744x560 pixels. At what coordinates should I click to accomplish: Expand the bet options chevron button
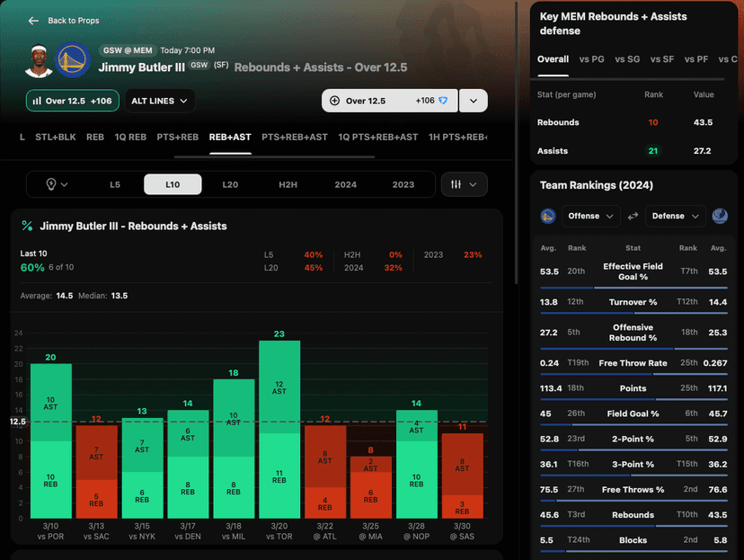pos(473,101)
